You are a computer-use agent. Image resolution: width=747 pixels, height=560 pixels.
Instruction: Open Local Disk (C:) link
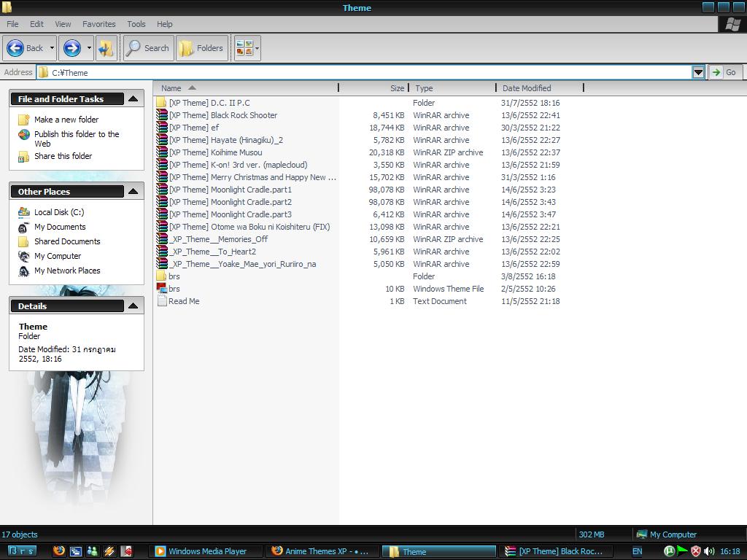click(x=59, y=212)
